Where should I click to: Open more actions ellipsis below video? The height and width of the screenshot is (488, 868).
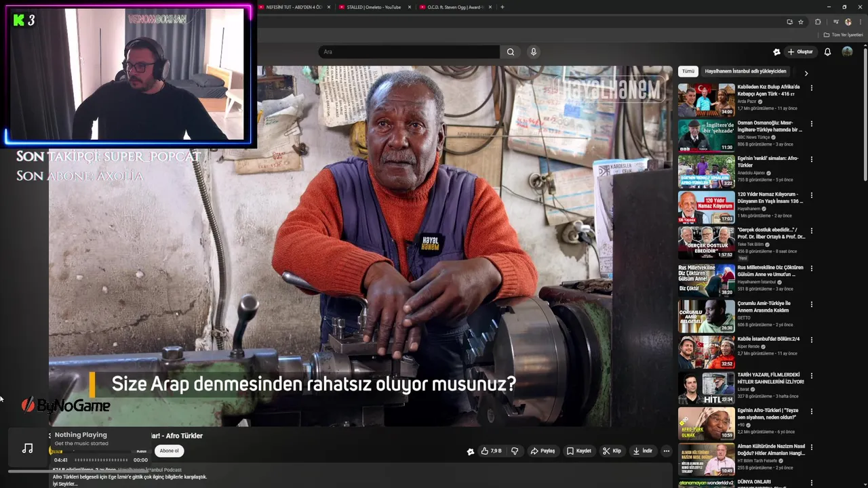tap(667, 451)
